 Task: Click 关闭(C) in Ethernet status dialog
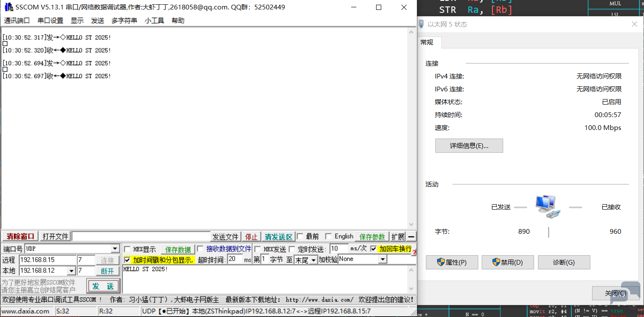[615, 293]
